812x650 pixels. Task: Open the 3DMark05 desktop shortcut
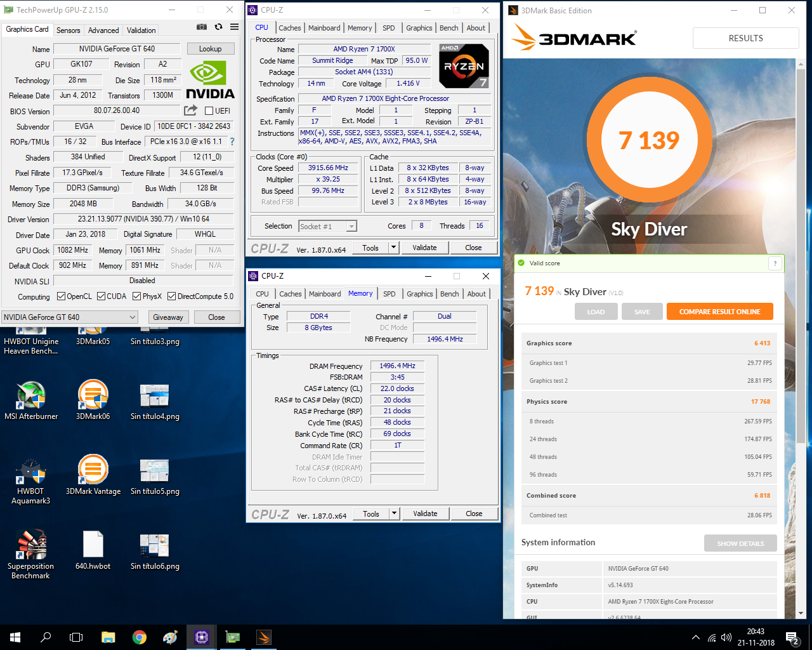tap(93, 336)
